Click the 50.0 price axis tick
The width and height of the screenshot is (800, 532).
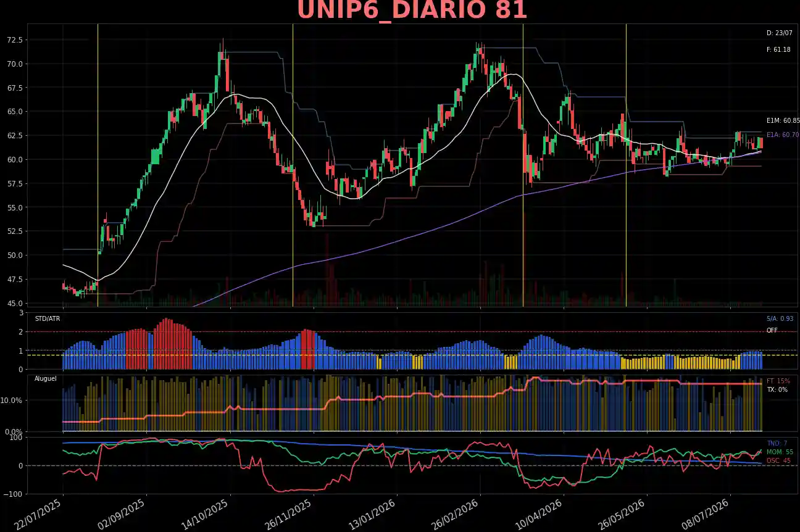[15, 255]
